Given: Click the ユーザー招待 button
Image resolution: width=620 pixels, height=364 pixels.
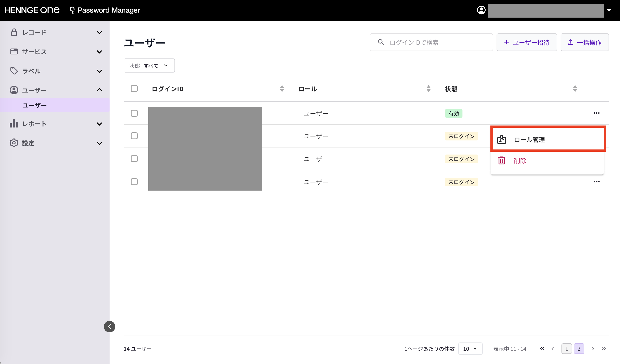Looking at the screenshot, I should click(x=526, y=42).
